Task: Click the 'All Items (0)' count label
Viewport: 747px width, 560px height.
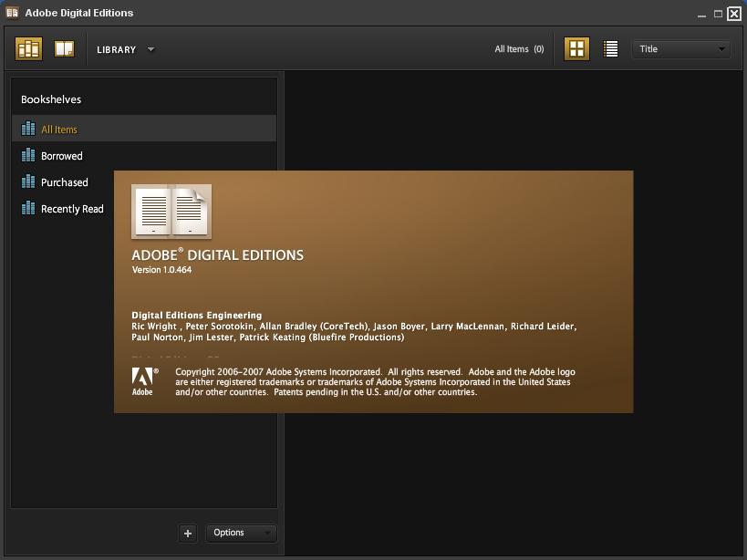Action: pos(519,49)
